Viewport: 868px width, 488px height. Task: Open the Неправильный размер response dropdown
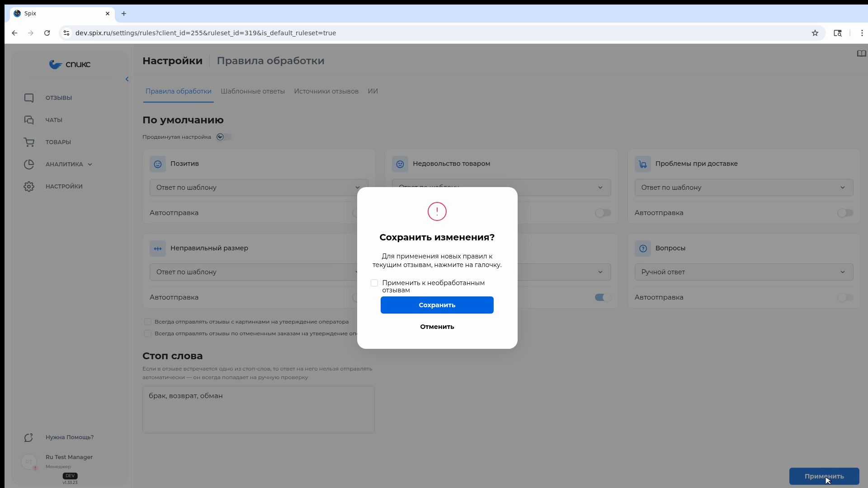(259, 272)
